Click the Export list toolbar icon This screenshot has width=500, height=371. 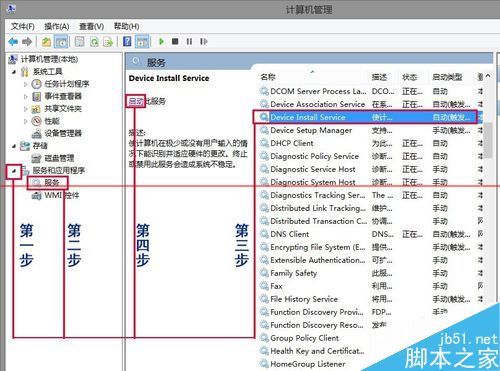[108, 42]
